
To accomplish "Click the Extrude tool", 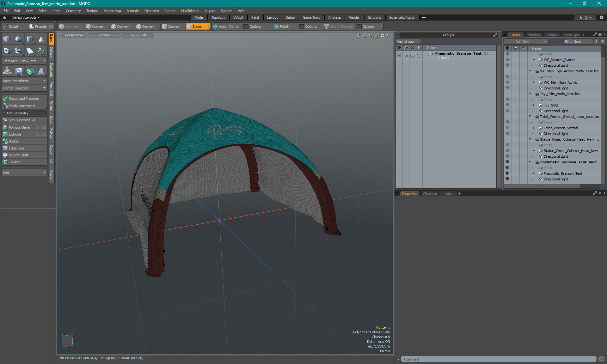I will 24,134.
